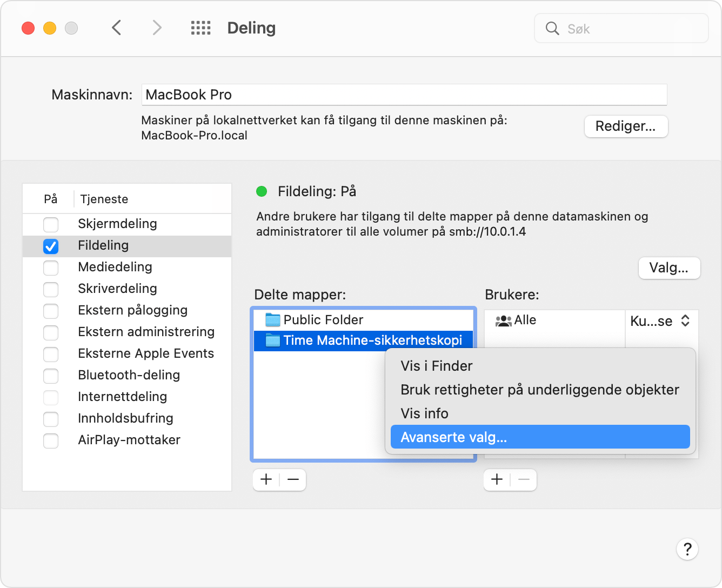
Task: Add a shared folder with plus button
Action: pyautogui.click(x=266, y=479)
